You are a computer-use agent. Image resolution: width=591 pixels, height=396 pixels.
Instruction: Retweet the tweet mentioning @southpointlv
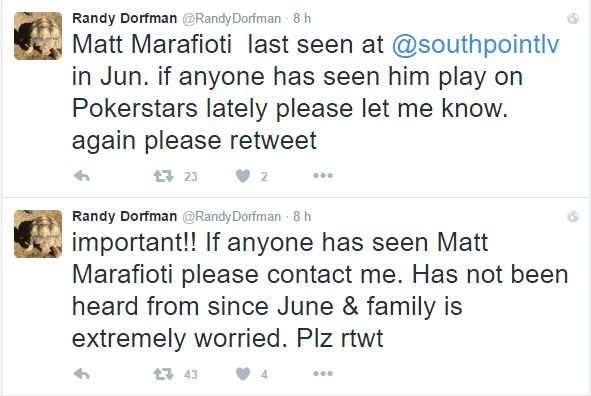pyautogui.click(x=164, y=176)
